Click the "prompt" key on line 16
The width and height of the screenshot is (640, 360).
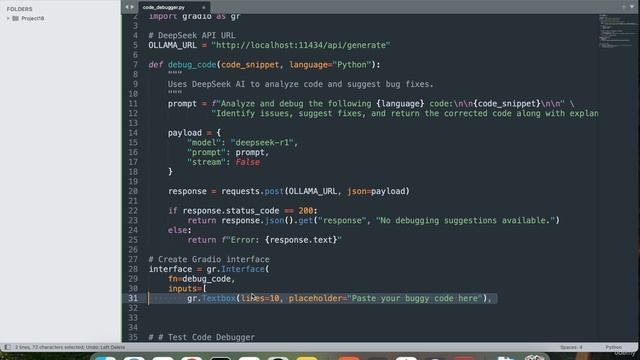tap(206, 152)
